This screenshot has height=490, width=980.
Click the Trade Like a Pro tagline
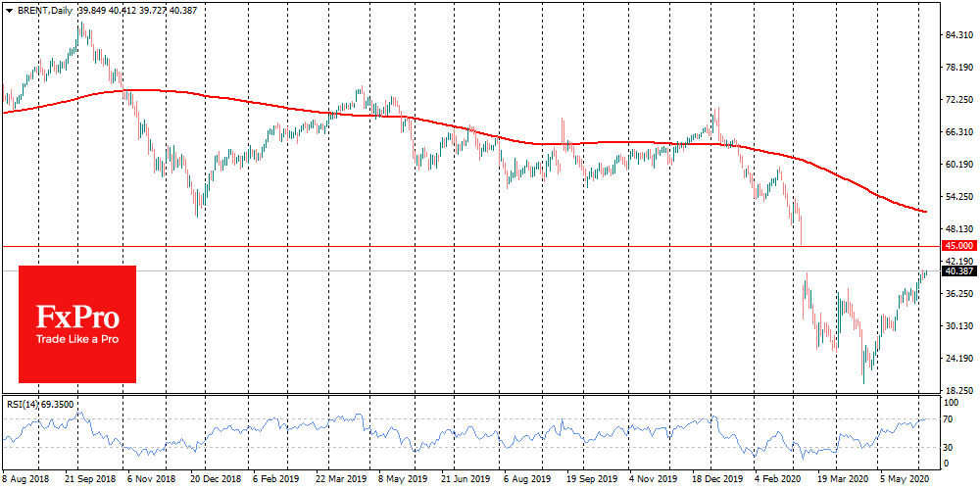77,340
